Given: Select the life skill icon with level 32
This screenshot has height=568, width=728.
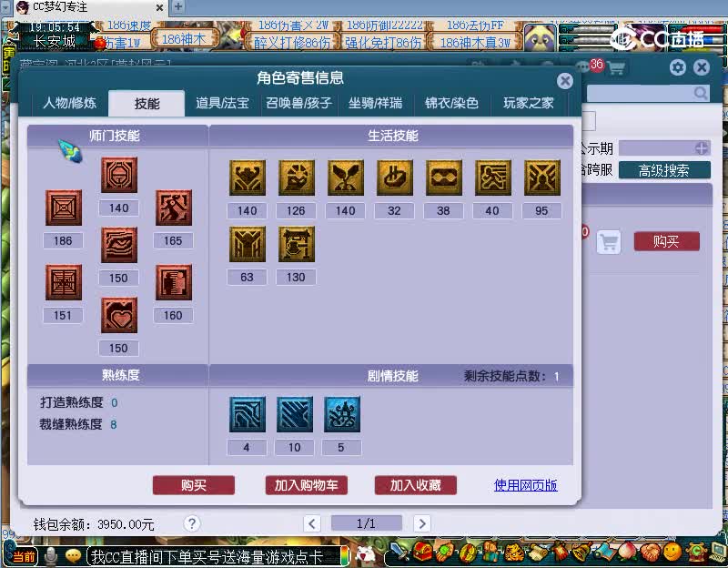Looking at the screenshot, I should tap(395, 177).
